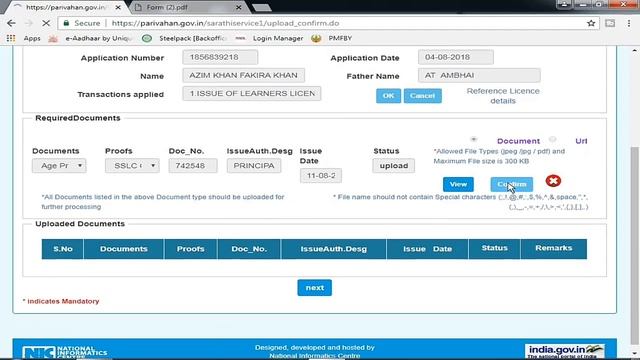This screenshot has width=640, height=360.
Task: Bookmark this page with the star icon
Action: (x=591, y=23)
